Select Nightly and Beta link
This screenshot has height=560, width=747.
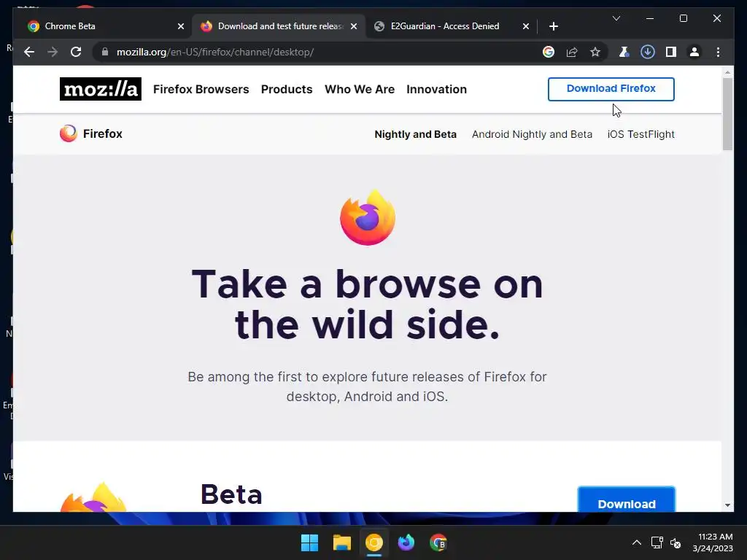pyautogui.click(x=415, y=134)
